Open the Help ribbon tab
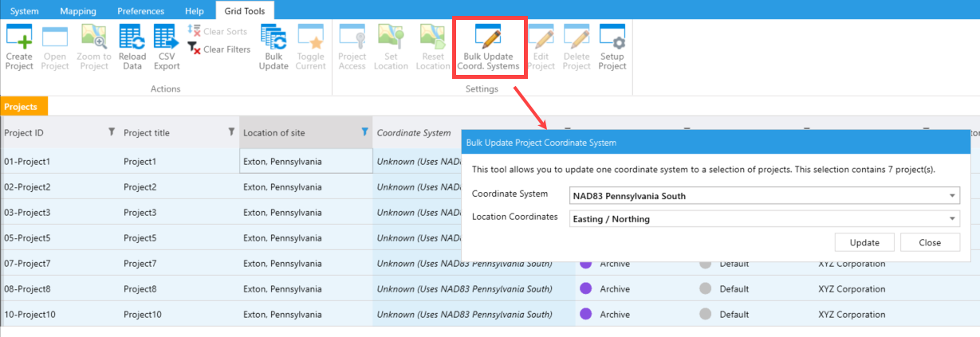Image resolution: width=980 pixels, height=337 pixels. pyautogui.click(x=194, y=11)
